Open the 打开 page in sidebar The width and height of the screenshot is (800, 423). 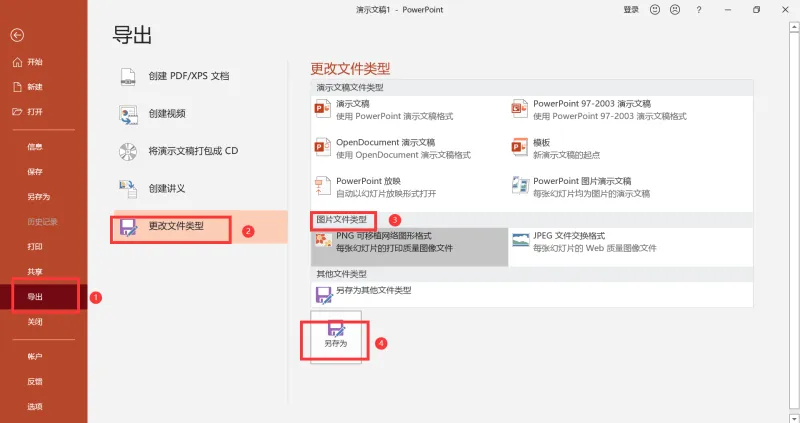[x=35, y=112]
